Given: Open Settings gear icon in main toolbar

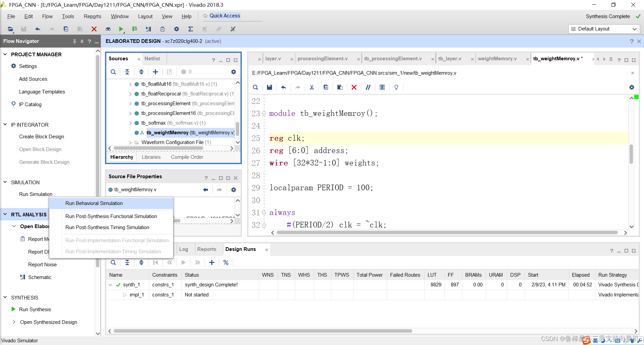Looking at the screenshot, I should tap(176, 29).
